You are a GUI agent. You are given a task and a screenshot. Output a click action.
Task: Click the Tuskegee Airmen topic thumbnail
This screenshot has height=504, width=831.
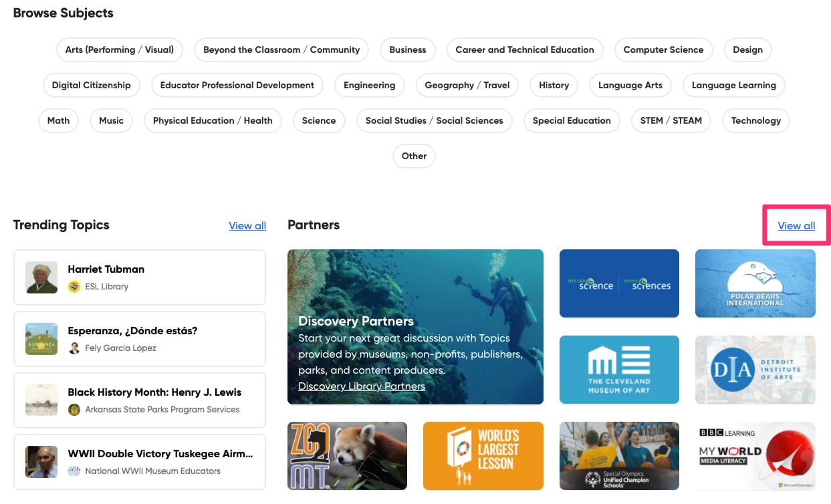41,462
